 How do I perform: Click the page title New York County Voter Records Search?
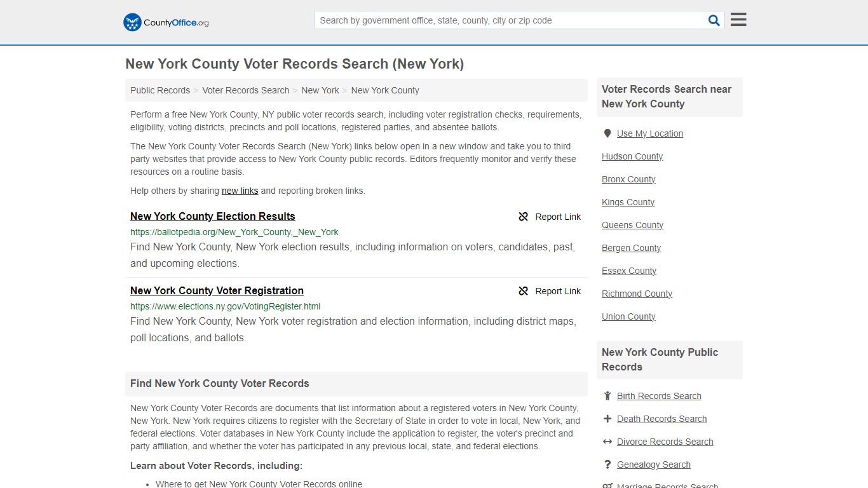[294, 64]
